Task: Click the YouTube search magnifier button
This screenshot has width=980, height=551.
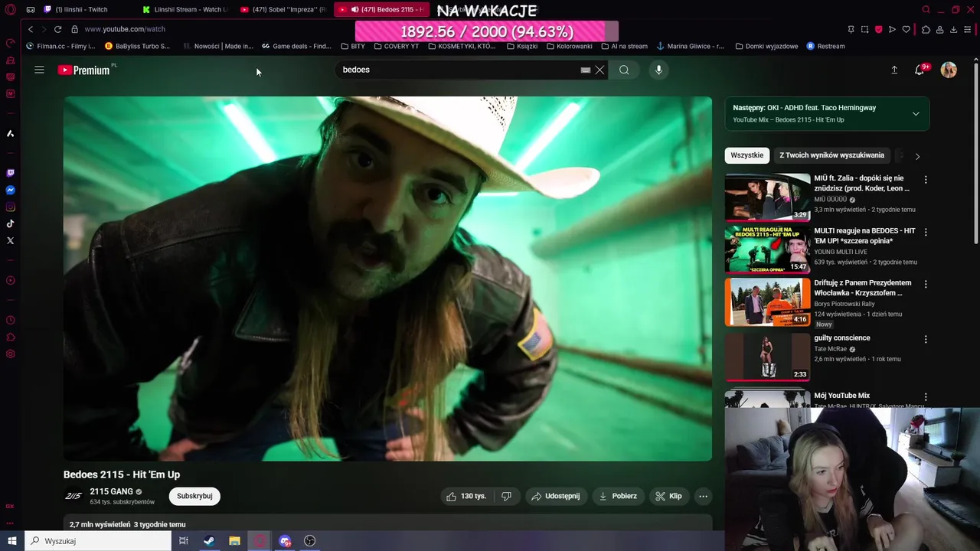Action: pos(624,70)
